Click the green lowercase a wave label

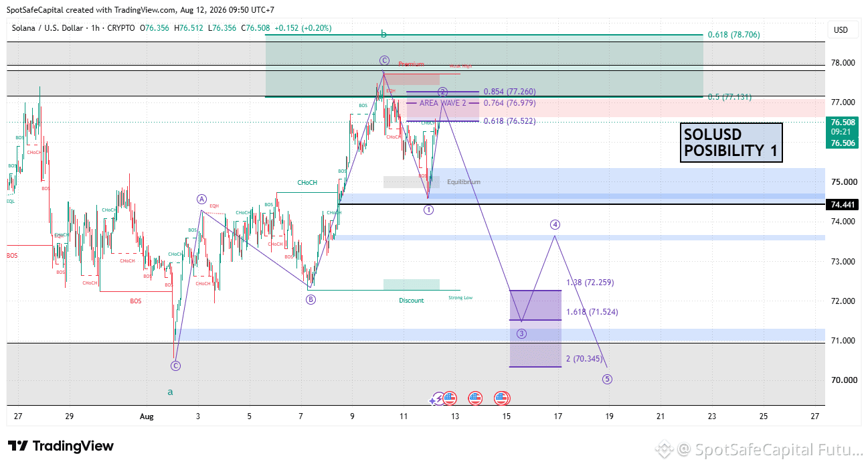(170, 392)
